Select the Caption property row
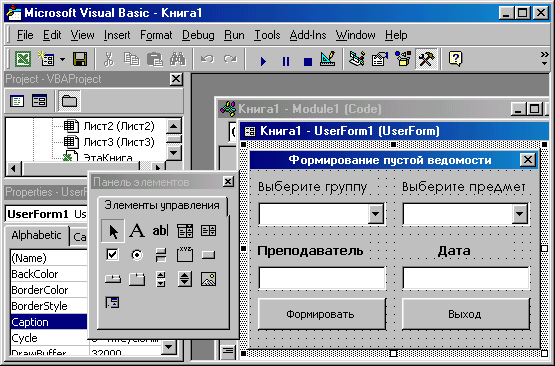This screenshot has width=555, height=366. tap(49, 322)
